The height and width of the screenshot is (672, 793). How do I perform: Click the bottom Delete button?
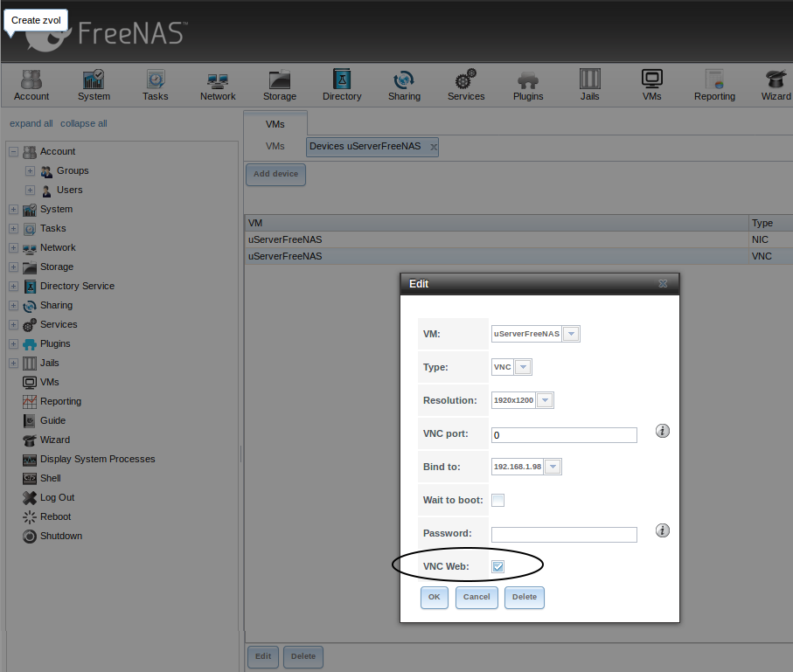coord(303,656)
